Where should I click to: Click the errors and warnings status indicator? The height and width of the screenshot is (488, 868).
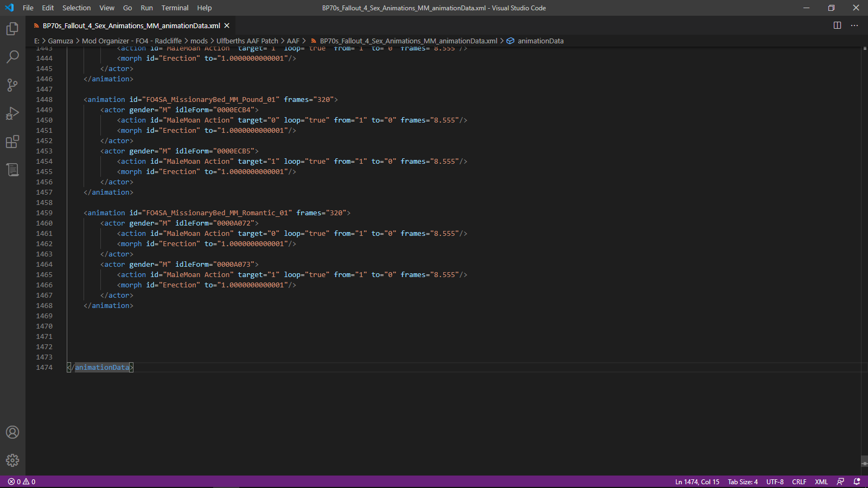(22, 481)
